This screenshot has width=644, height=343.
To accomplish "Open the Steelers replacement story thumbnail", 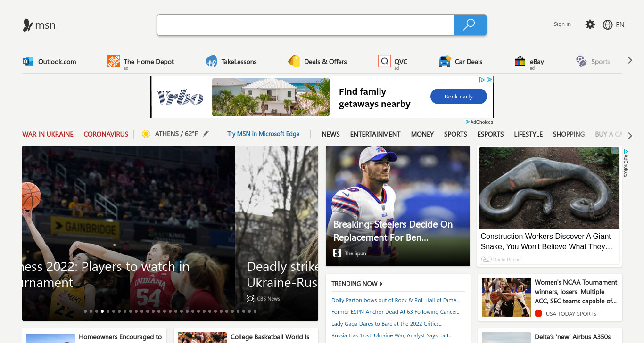I will pos(398,206).
